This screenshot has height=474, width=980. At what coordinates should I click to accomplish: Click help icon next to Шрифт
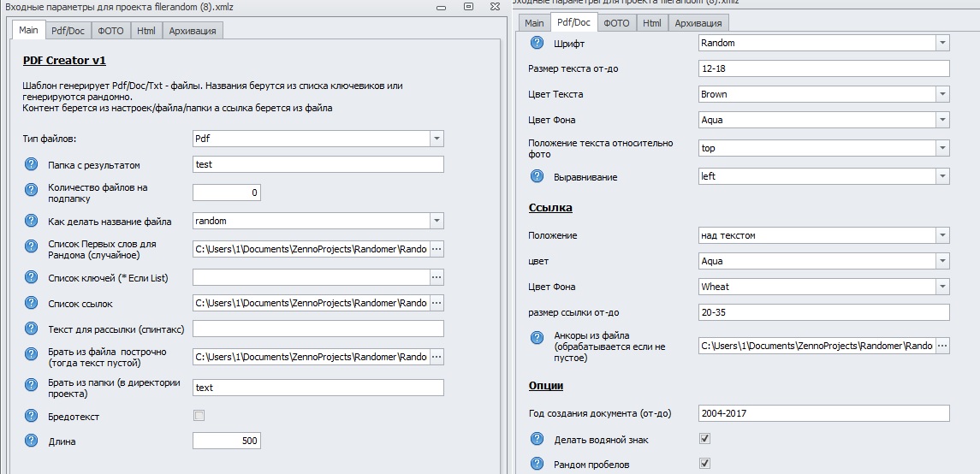pyautogui.click(x=538, y=43)
